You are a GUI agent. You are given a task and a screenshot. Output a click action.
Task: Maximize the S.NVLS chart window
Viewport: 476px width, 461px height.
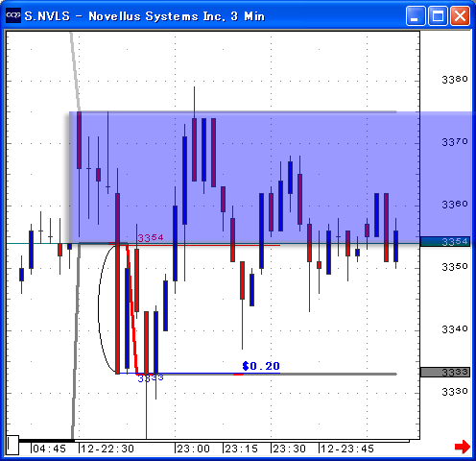point(438,15)
